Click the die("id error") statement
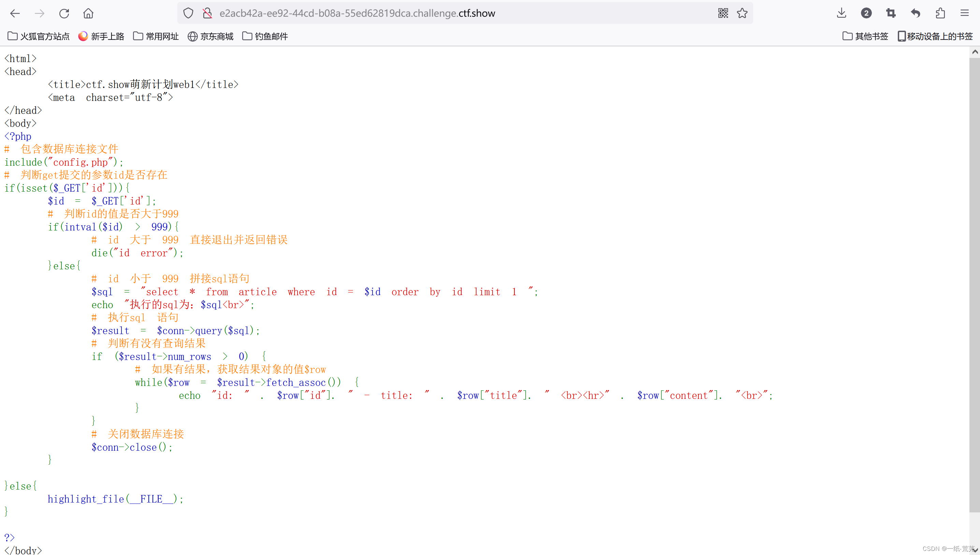This screenshot has width=980, height=555. [137, 253]
